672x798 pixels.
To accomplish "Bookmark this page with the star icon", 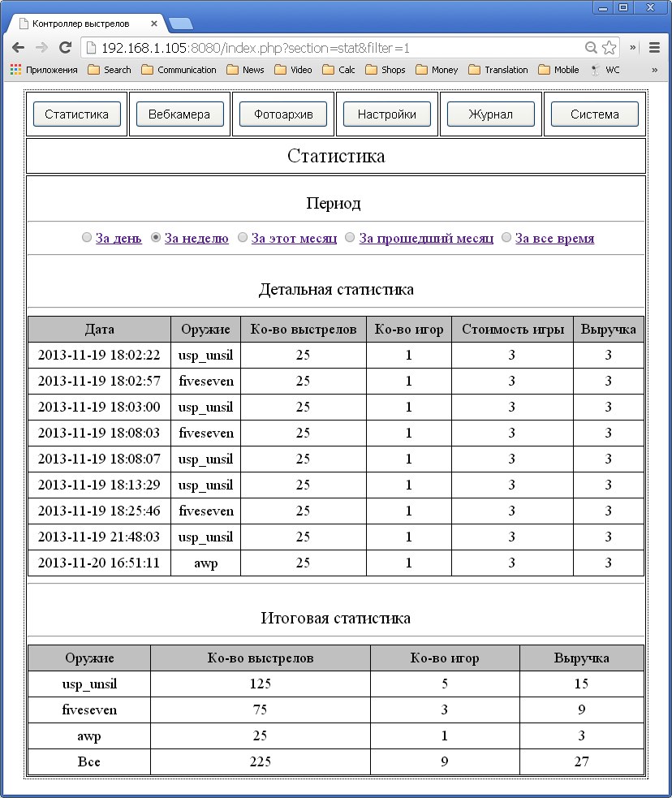I will [x=610, y=47].
